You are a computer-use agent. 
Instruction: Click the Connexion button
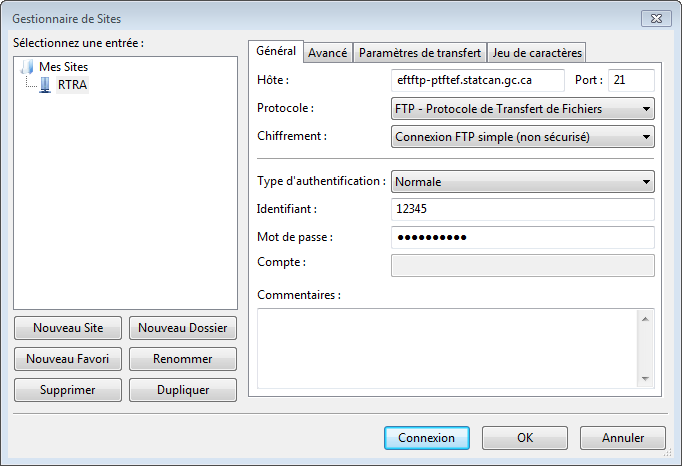click(426, 438)
